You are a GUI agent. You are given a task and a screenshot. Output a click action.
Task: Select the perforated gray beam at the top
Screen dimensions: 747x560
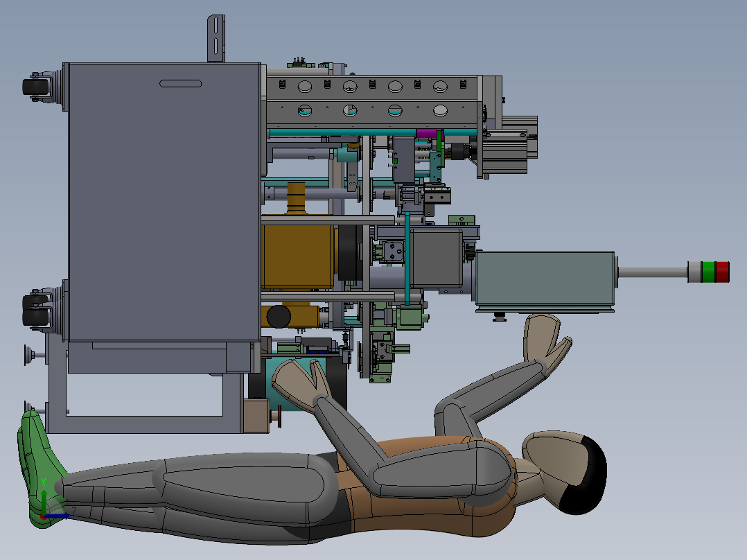point(373,101)
